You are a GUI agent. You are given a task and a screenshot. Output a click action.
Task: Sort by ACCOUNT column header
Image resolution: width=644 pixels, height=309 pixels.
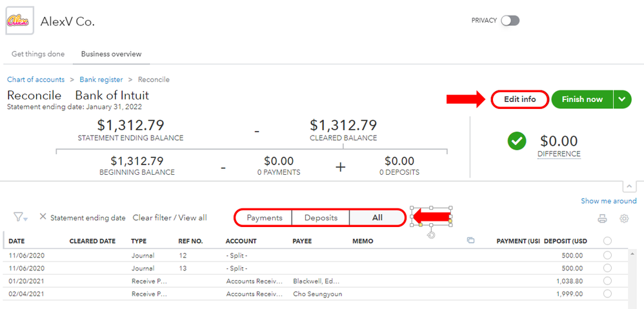241,241
